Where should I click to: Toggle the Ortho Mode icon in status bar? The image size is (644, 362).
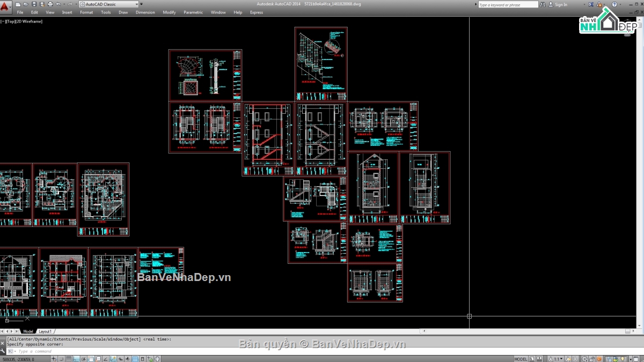pyautogui.click(x=75, y=358)
